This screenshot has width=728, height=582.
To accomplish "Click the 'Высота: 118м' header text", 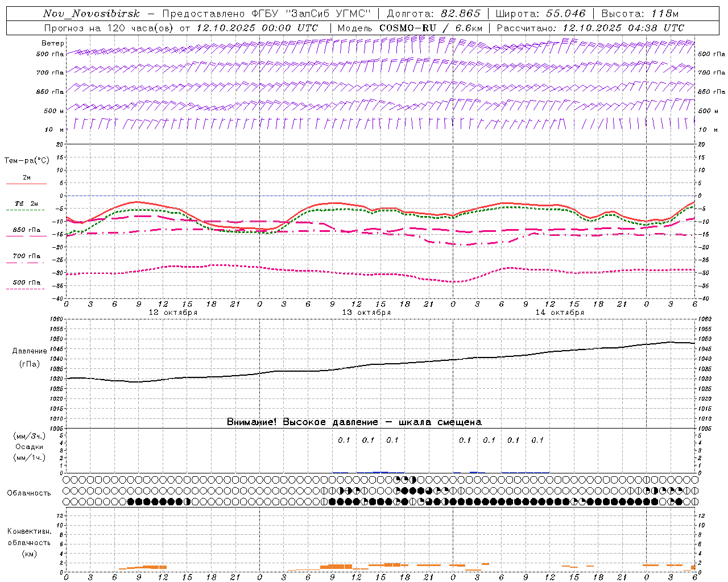I will 640,14.
